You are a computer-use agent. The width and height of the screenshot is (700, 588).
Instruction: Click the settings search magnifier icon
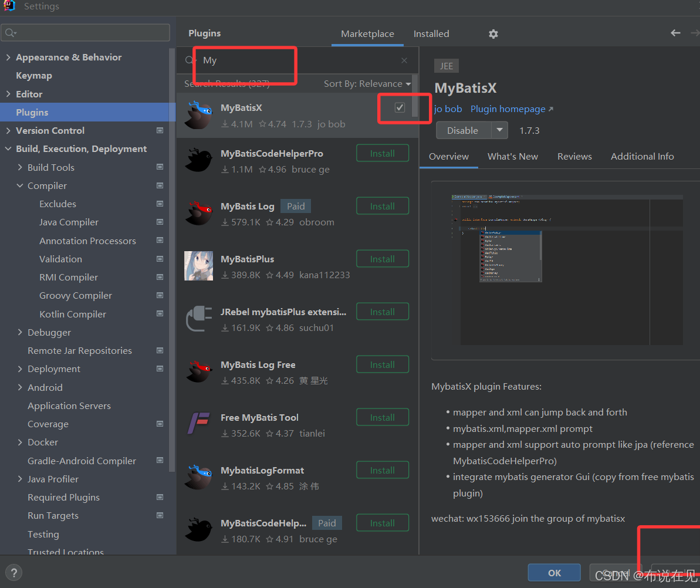[x=10, y=33]
